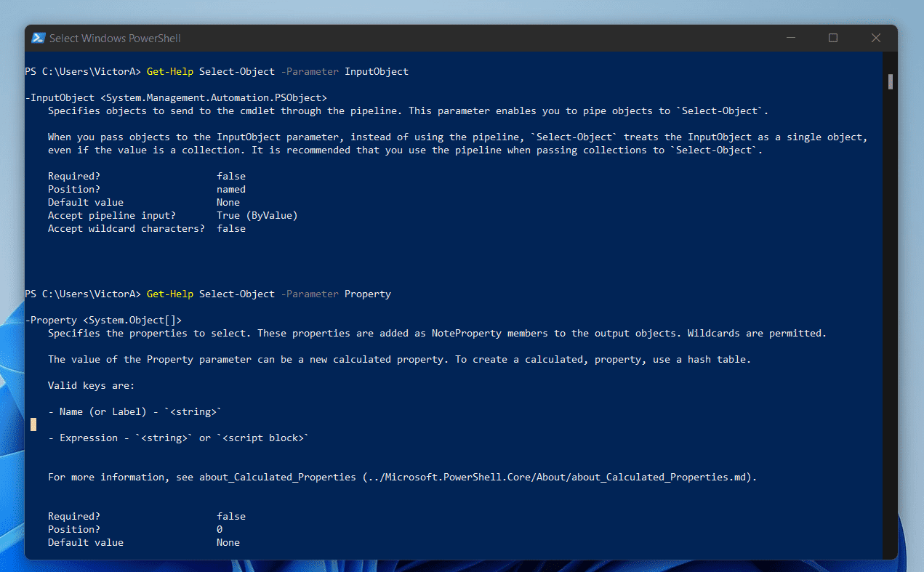Click the scrollbar track below the thumb
The height and width of the screenshot is (572, 924).
pyautogui.click(x=890, y=327)
